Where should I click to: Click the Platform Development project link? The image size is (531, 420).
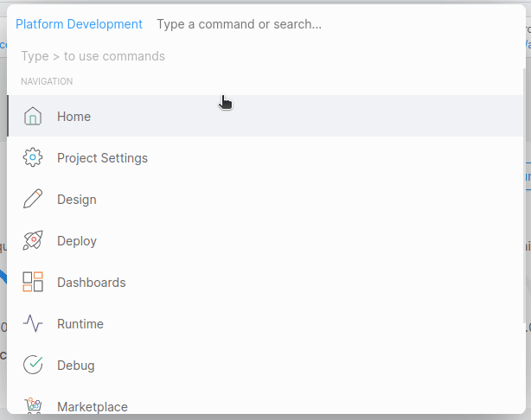point(79,24)
